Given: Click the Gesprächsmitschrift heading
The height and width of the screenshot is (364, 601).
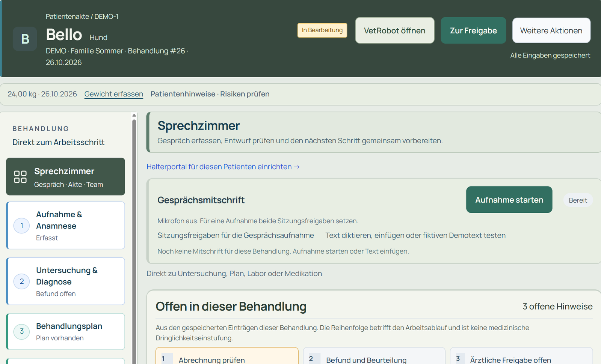Looking at the screenshot, I should click(201, 200).
